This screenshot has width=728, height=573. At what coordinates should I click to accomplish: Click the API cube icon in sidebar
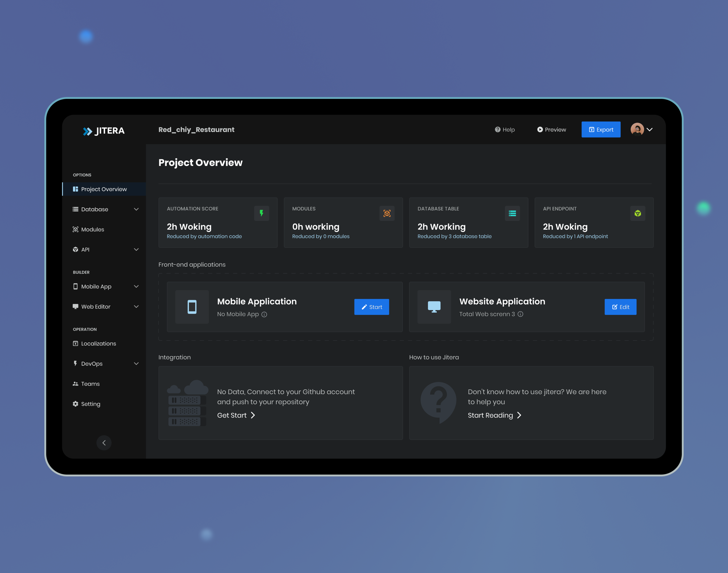pos(76,250)
